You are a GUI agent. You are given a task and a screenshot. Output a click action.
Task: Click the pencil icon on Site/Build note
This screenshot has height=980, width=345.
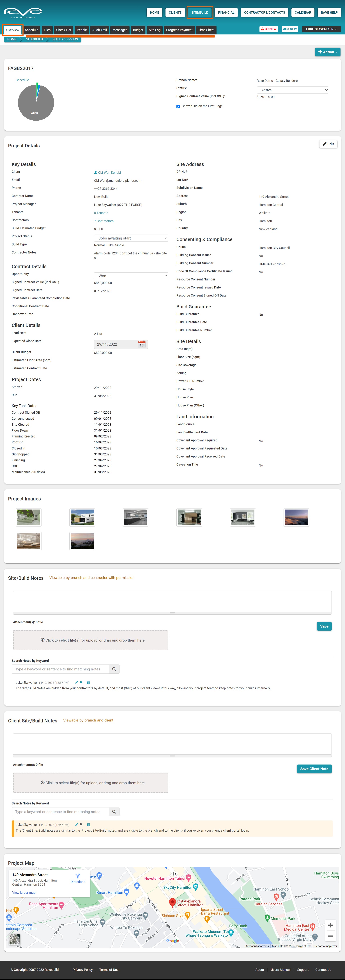pos(76,682)
